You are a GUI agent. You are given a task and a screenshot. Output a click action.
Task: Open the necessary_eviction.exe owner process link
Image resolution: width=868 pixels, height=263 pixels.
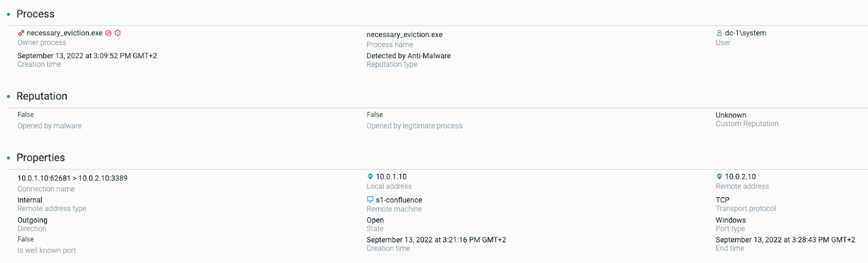pos(65,33)
